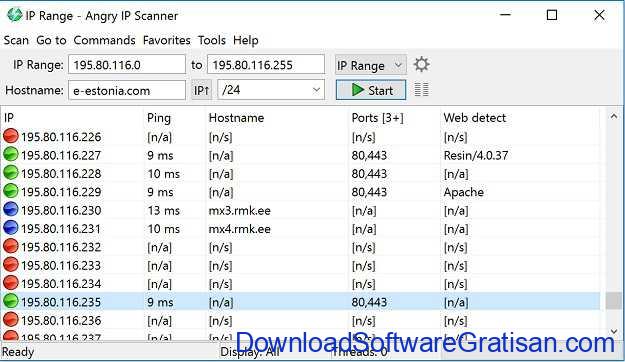Image resolution: width=625 pixels, height=362 pixels.
Task: Sort by the Ports [3+] column header
Action: [x=395, y=118]
